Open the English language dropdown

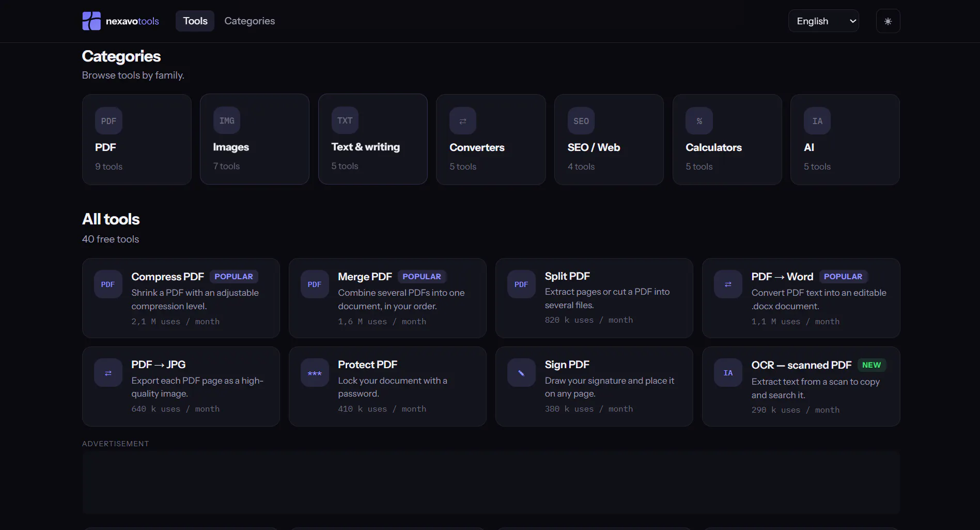(x=823, y=21)
